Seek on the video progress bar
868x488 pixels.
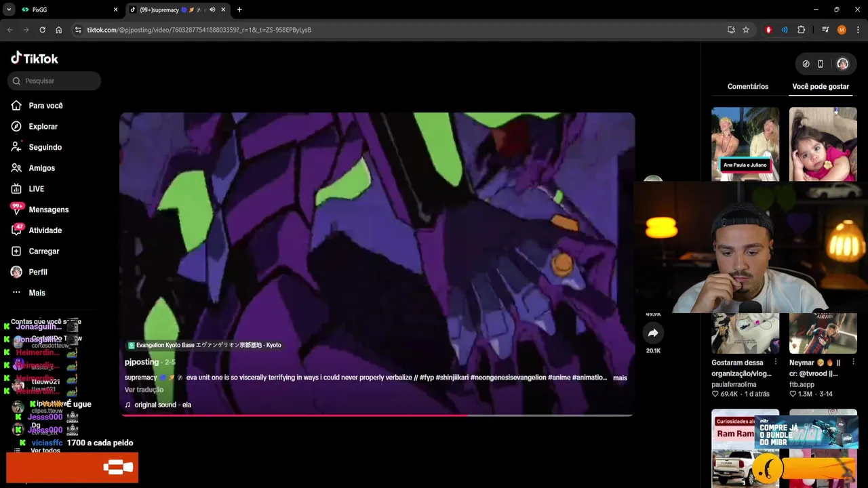tap(377, 415)
